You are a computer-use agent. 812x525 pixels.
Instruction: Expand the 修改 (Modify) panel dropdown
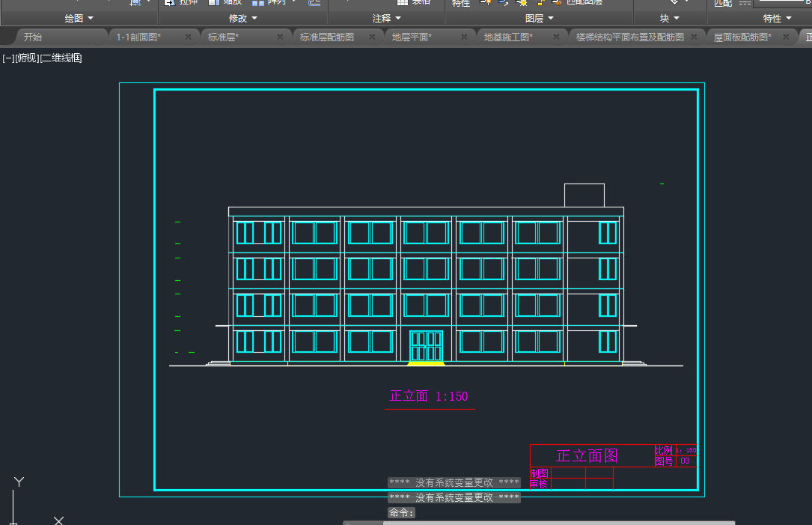pos(243,18)
